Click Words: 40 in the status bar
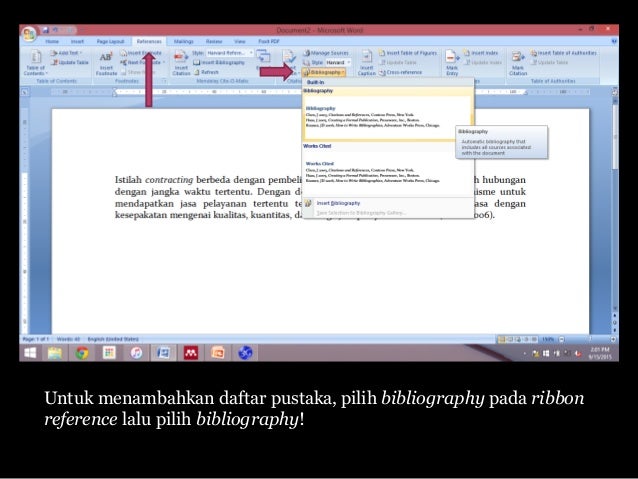 [68, 339]
